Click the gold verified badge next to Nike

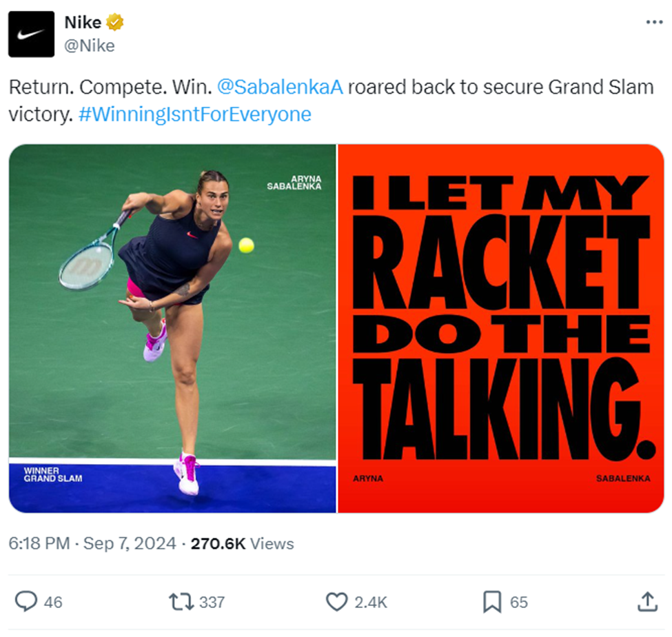[114, 22]
